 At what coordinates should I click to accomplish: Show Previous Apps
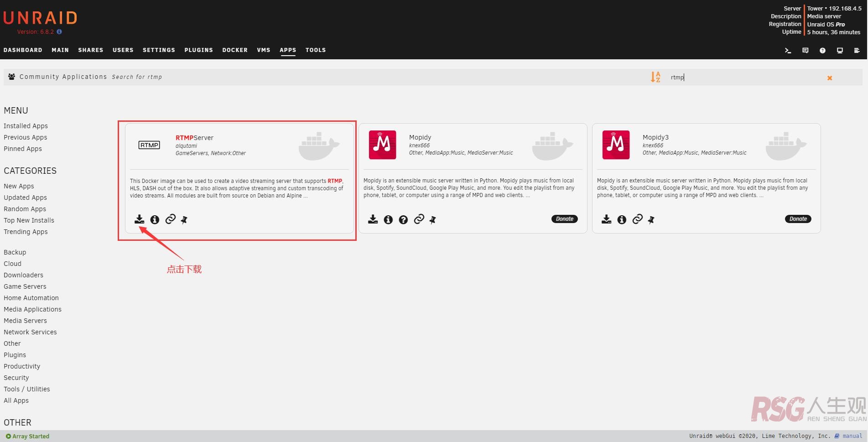pyautogui.click(x=26, y=137)
